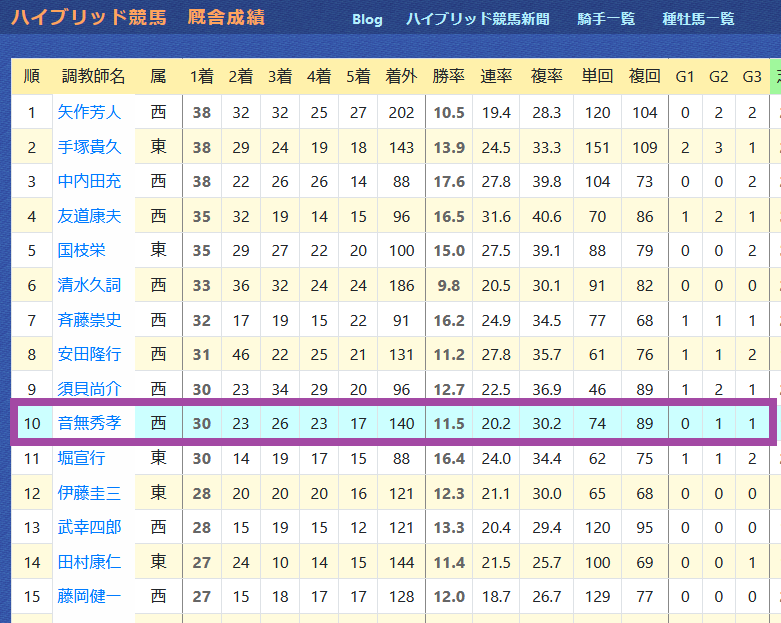The height and width of the screenshot is (623, 781).
Task: Select 勝率 value 9.8 in 清水久詞 row
Action: coord(449,286)
